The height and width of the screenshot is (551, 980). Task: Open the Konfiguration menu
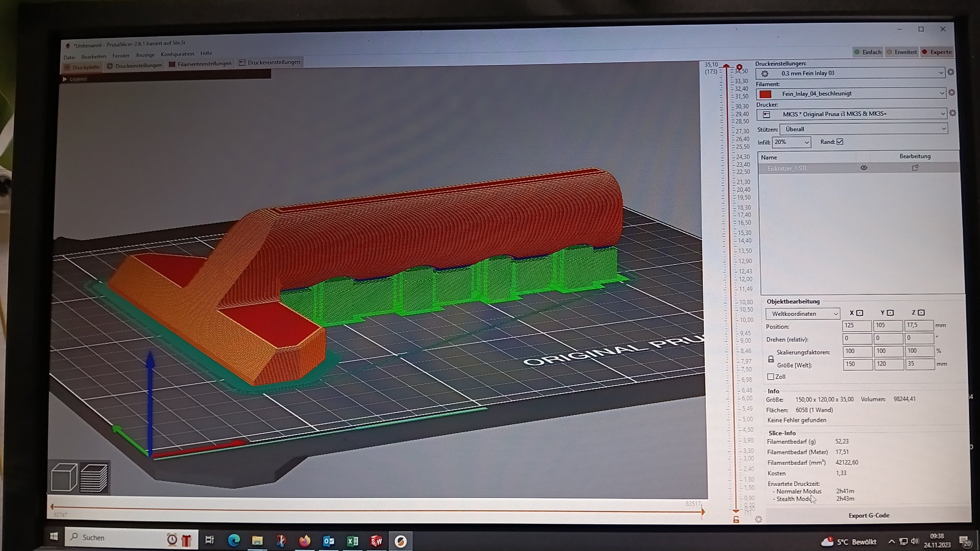click(x=177, y=54)
